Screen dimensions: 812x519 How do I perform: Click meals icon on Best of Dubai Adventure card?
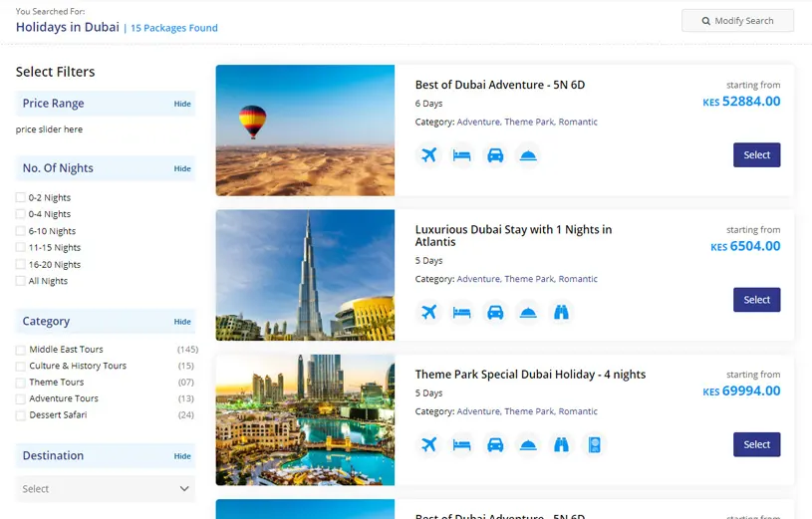click(528, 154)
